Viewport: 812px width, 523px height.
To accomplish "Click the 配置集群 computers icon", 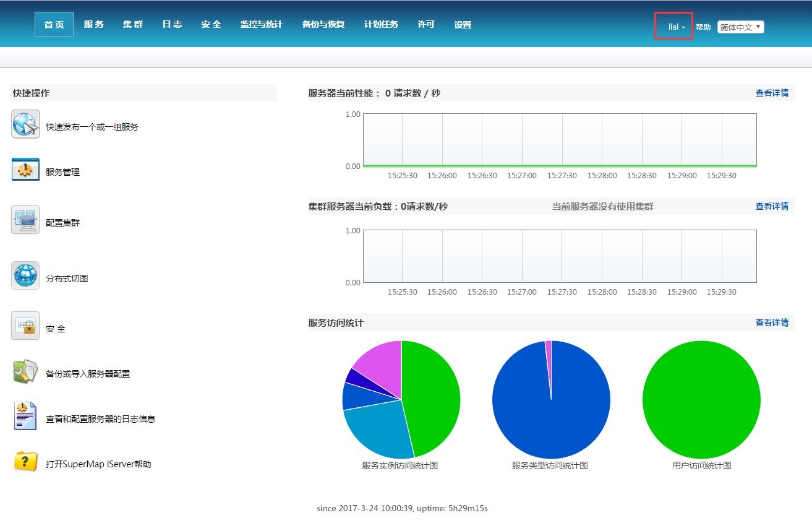I will (25, 220).
